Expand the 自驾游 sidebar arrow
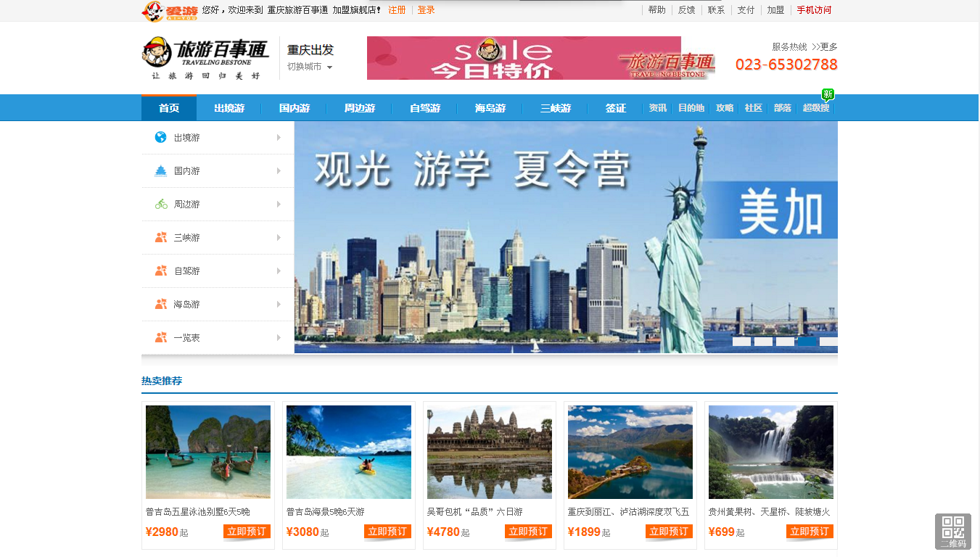 click(x=279, y=271)
